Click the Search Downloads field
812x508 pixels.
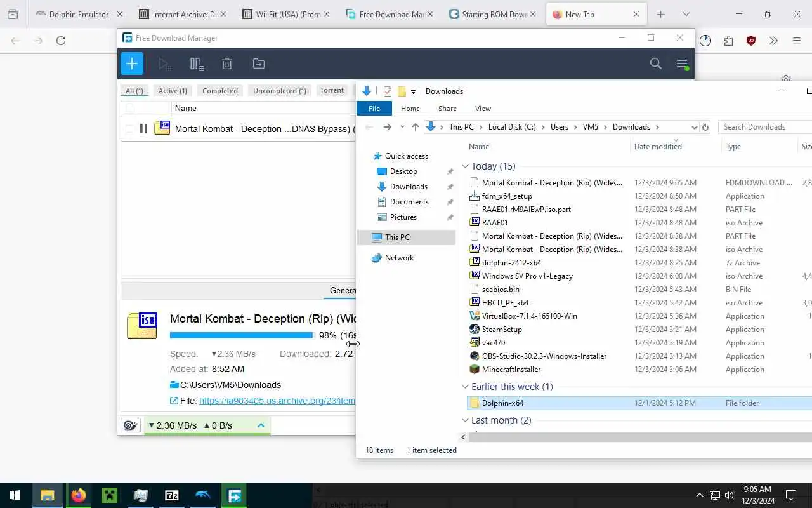[x=765, y=127]
